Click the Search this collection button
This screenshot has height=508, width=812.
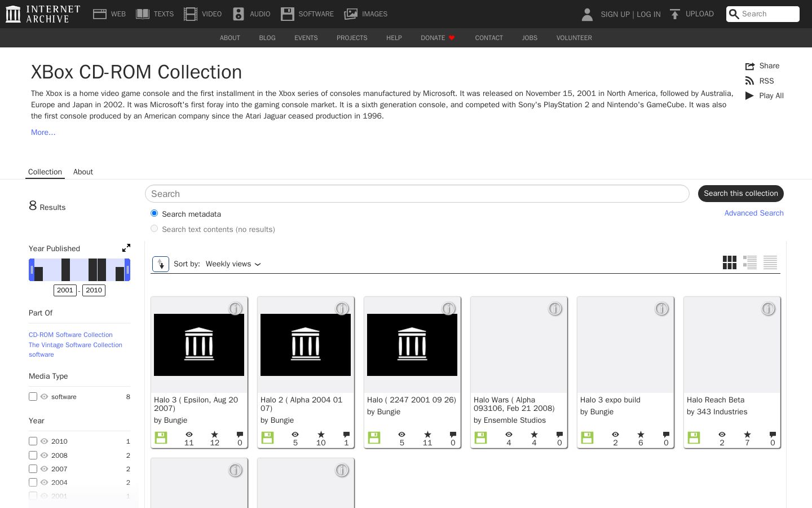741,194
